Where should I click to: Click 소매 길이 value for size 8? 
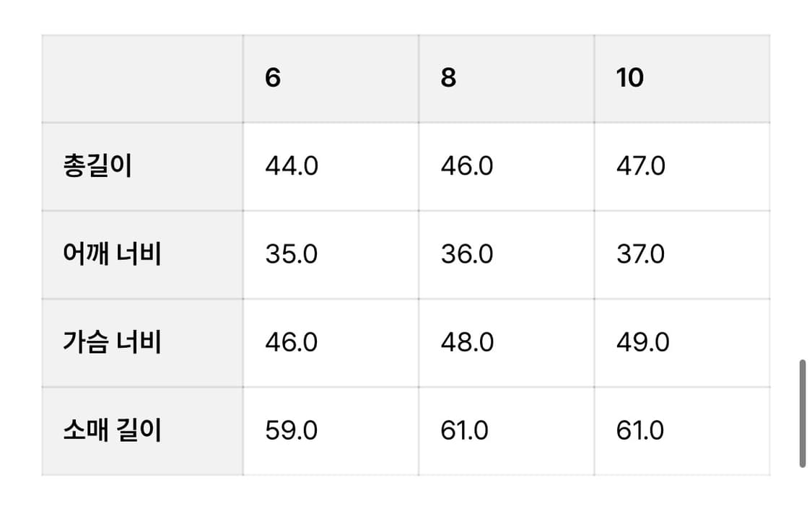[464, 431]
